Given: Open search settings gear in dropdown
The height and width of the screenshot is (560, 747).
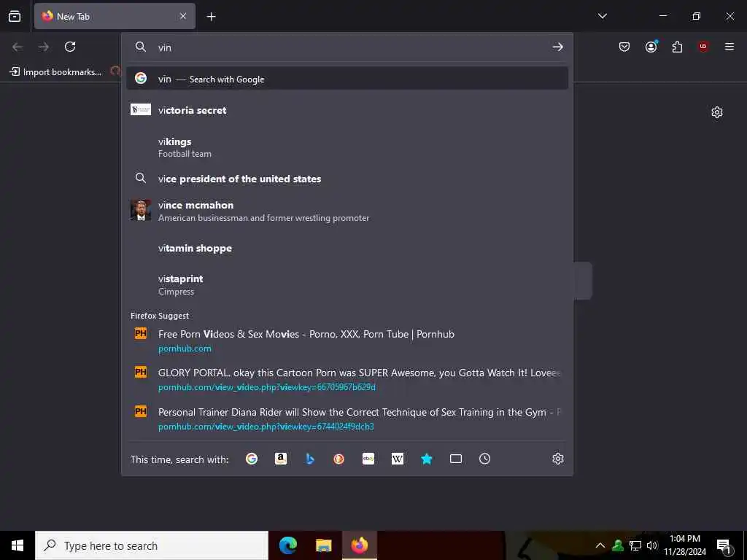Looking at the screenshot, I should click(x=558, y=459).
